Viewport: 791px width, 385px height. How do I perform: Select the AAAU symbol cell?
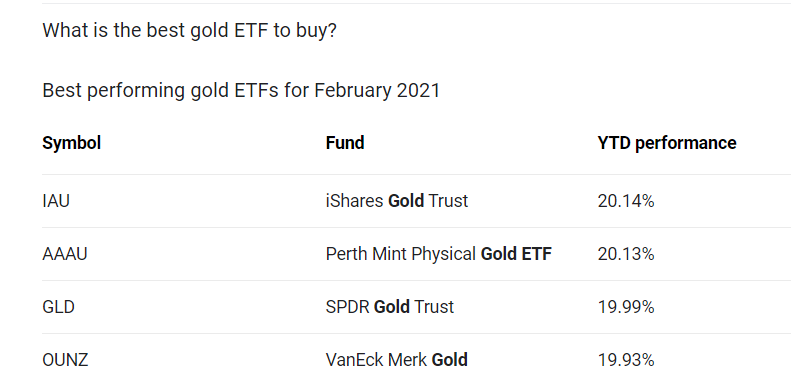65,254
